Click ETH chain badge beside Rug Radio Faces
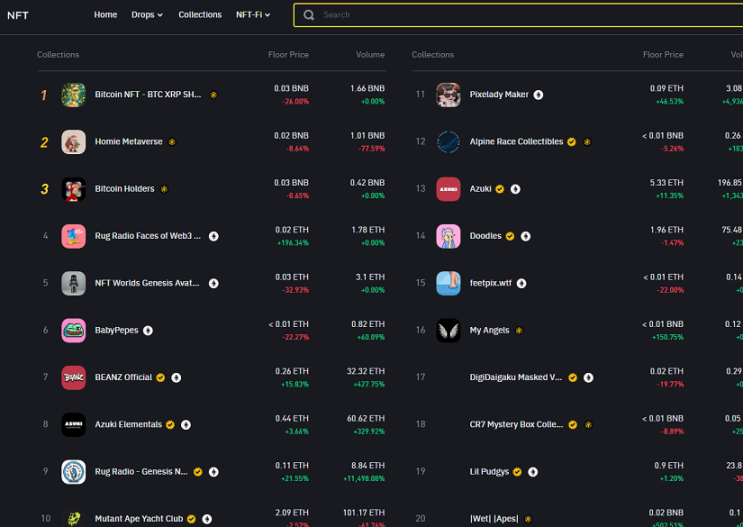 [x=214, y=236]
